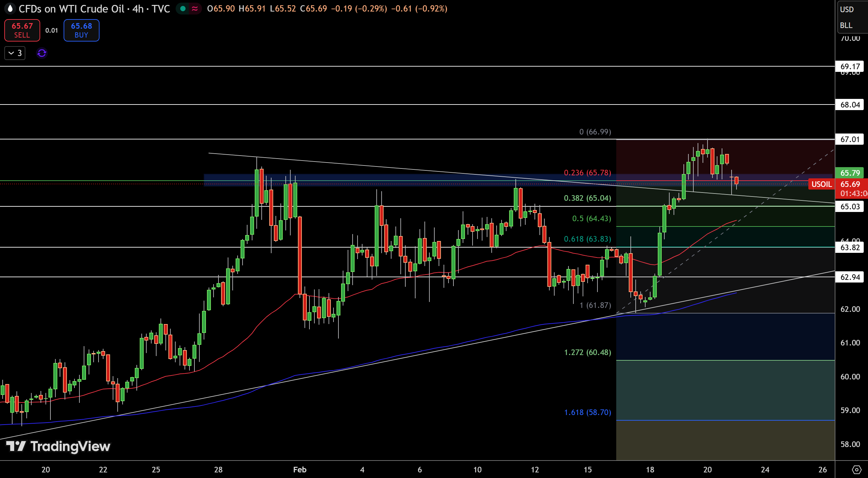This screenshot has height=478, width=868.
Task: Click the pink approximate-data icon
Action: (x=195, y=9)
